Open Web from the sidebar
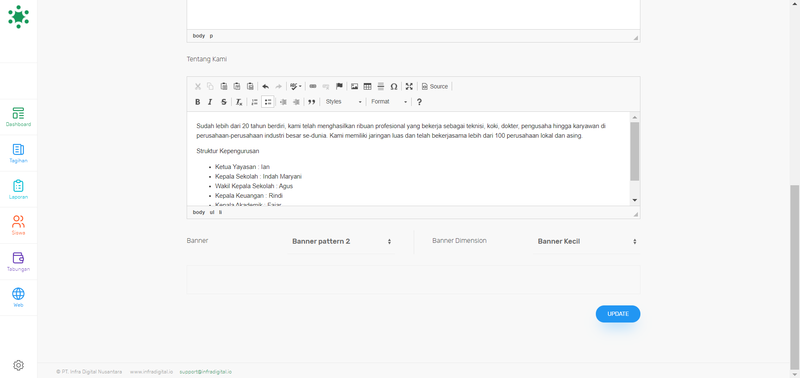Image resolution: width=800 pixels, height=378 pixels. click(x=18, y=298)
